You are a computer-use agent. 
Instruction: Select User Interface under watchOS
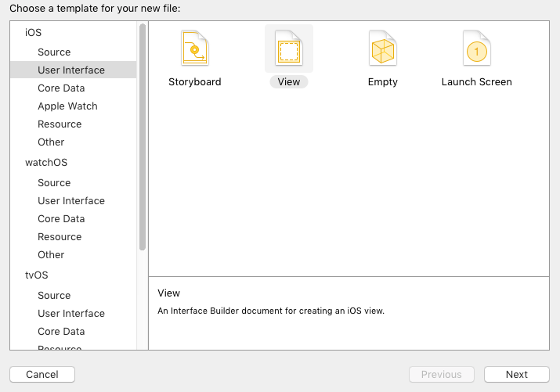(x=71, y=200)
